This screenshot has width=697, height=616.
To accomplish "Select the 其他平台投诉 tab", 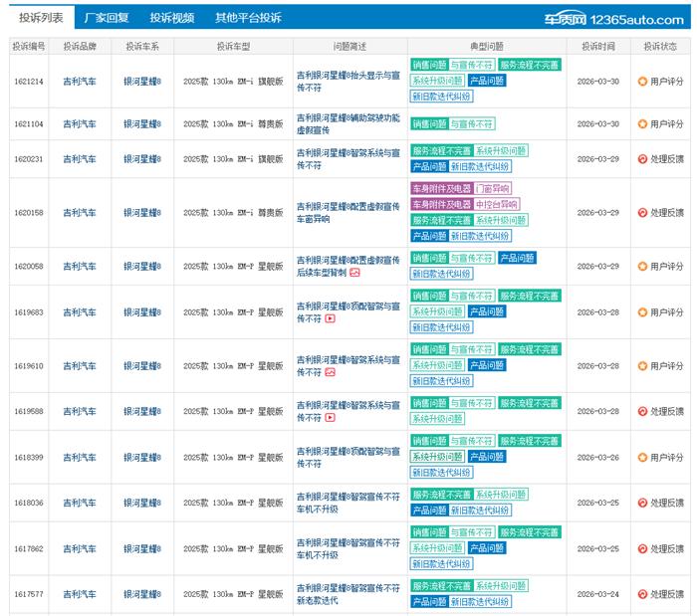I will tap(248, 18).
